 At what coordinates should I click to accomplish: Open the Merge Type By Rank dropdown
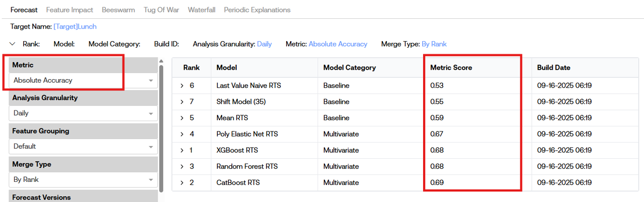tap(83, 180)
